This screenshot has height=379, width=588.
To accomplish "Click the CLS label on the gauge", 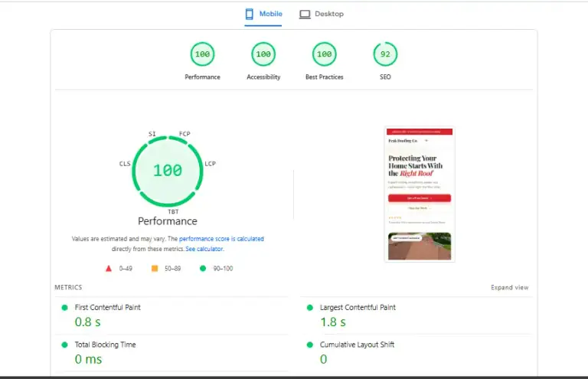I will [x=125, y=164].
